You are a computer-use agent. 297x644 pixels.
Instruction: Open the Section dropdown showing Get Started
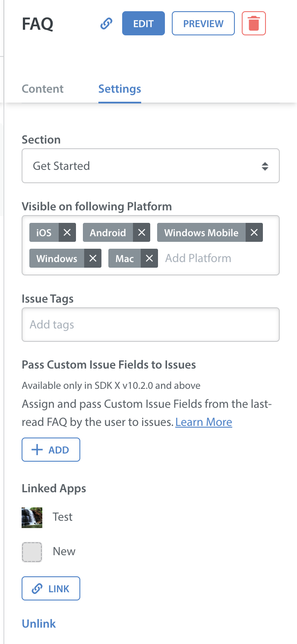pos(151,166)
